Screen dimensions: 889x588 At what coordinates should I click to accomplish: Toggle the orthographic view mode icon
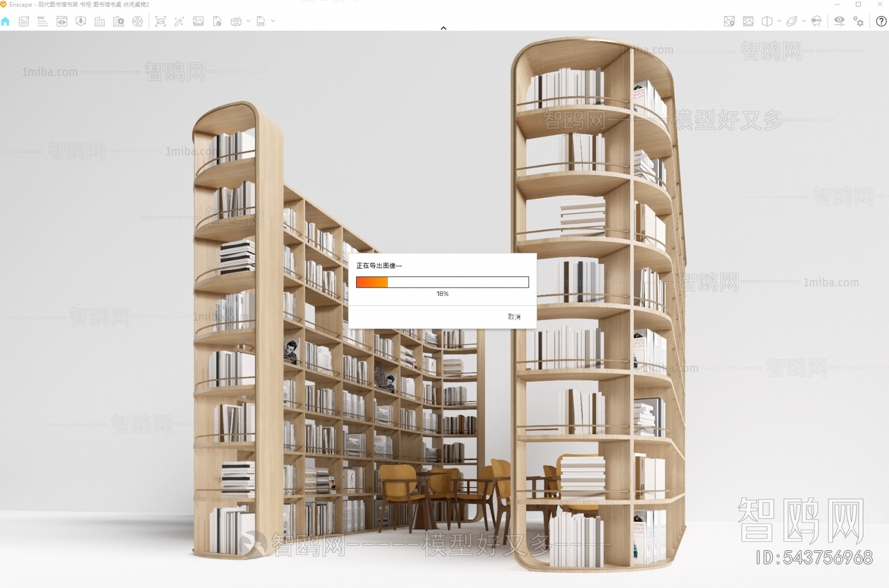767,22
